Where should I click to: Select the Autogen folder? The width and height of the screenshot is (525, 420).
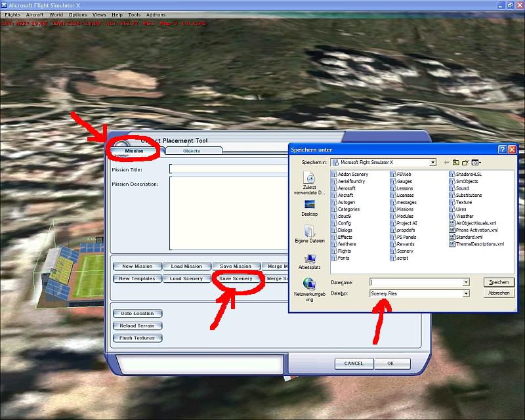[343, 202]
